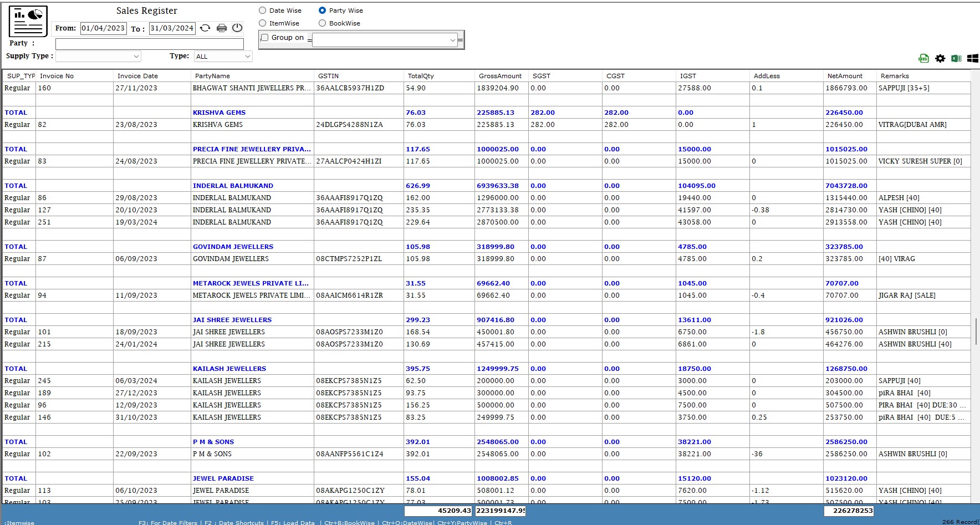The height and width of the screenshot is (525, 980).
Task: Open the Supply Type dropdown
Action: tap(98, 57)
